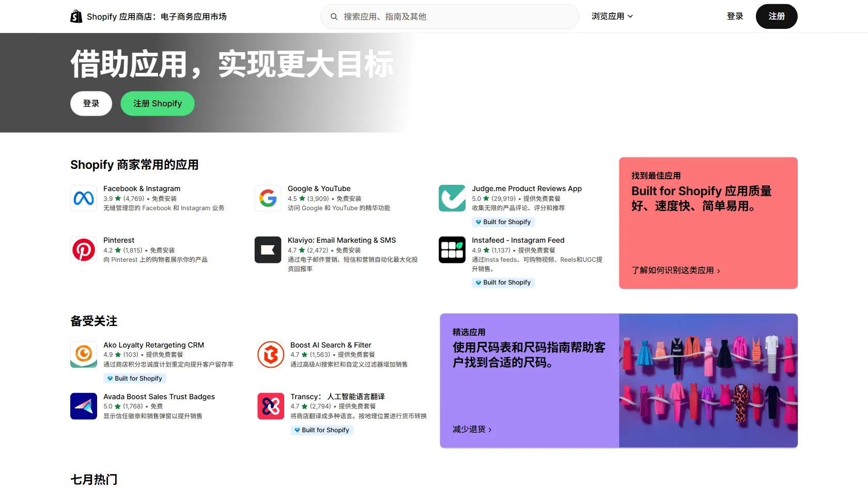The image size is (868, 488).
Task: Open Instafeed - Instagram Feed title
Action: coord(518,241)
